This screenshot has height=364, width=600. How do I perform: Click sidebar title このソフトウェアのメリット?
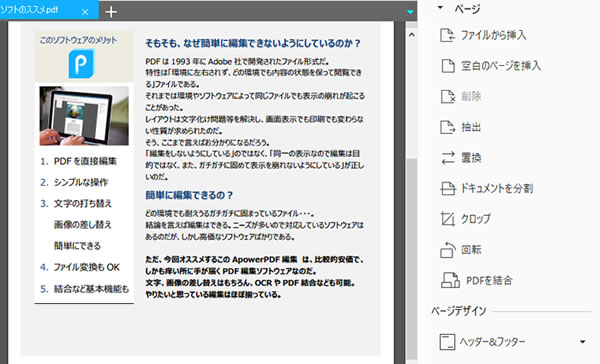[78, 40]
